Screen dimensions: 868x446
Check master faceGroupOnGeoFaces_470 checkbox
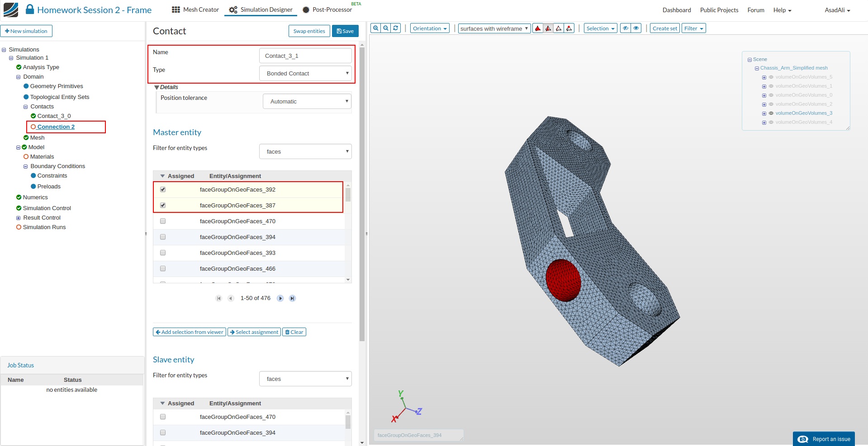(x=163, y=221)
